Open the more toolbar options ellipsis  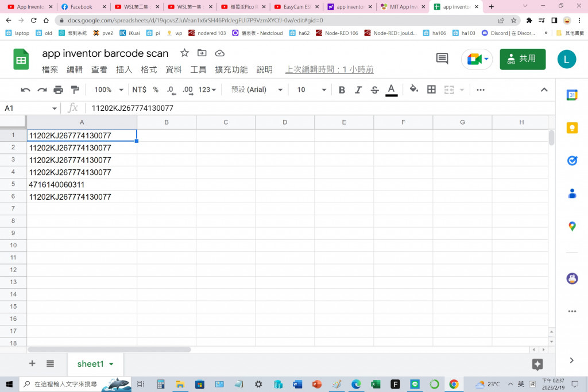coord(481,90)
